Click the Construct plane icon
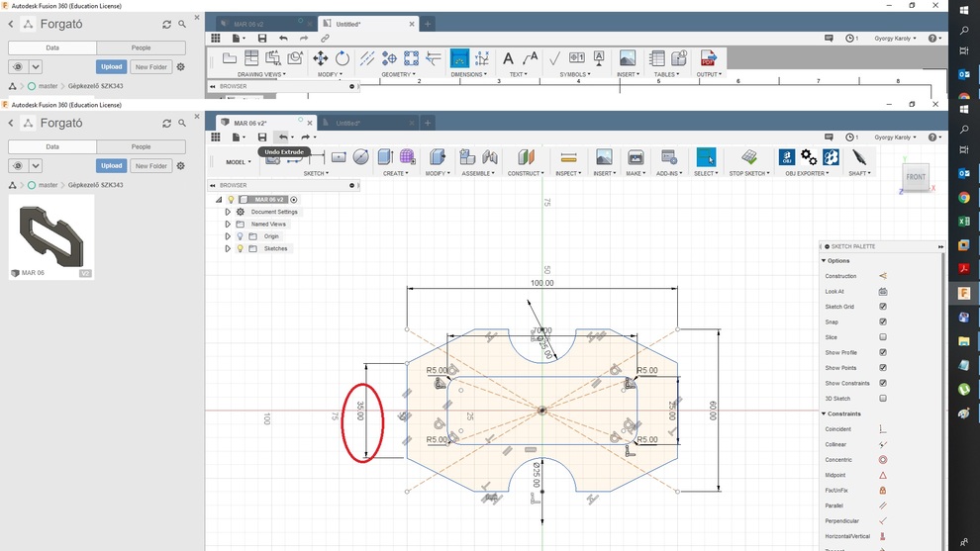The width and height of the screenshot is (980, 551). pyautogui.click(x=526, y=157)
